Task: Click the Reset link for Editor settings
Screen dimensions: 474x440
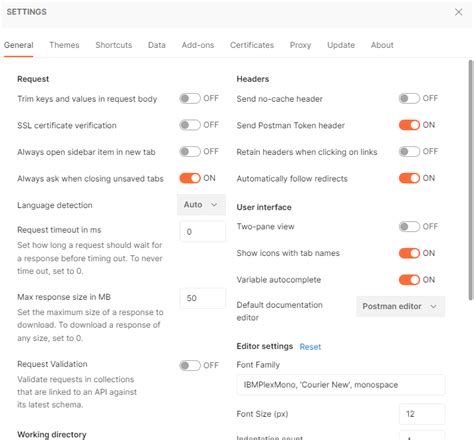Action: [x=310, y=347]
